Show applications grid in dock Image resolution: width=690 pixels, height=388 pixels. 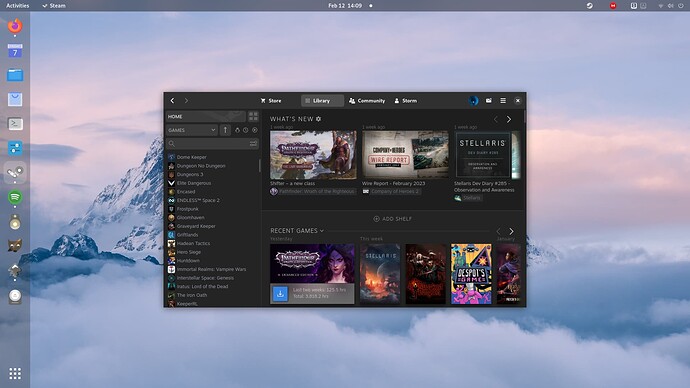pos(15,373)
